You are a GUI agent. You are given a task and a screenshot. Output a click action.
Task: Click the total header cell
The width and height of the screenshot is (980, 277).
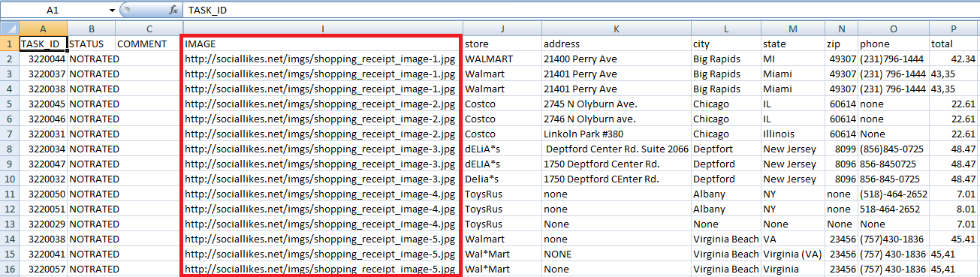click(x=954, y=44)
